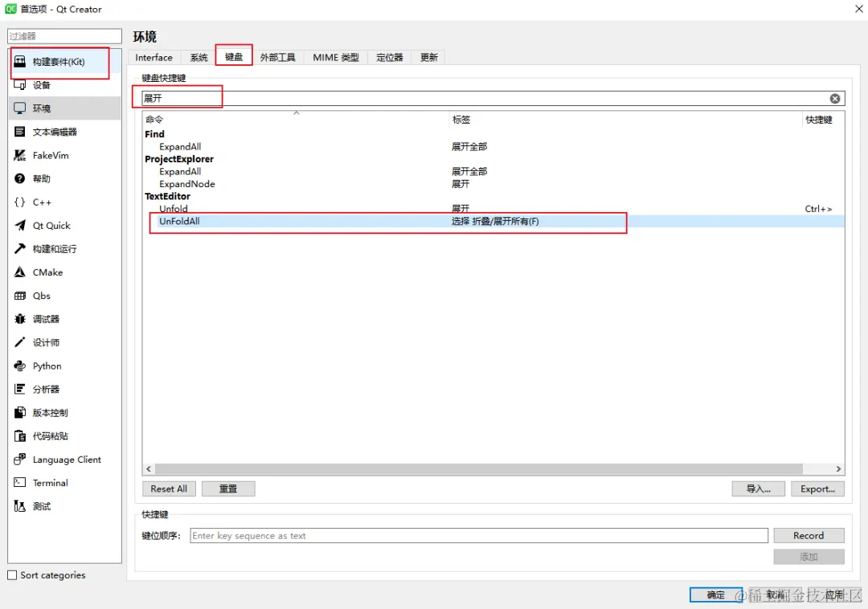Click the Reset All button
Viewport: 868px width, 609px height.
pyautogui.click(x=169, y=489)
